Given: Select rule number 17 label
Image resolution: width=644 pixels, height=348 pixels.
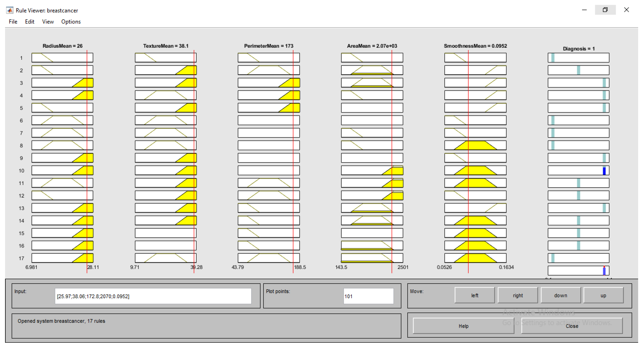Looking at the screenshot, I should point(21,258).
